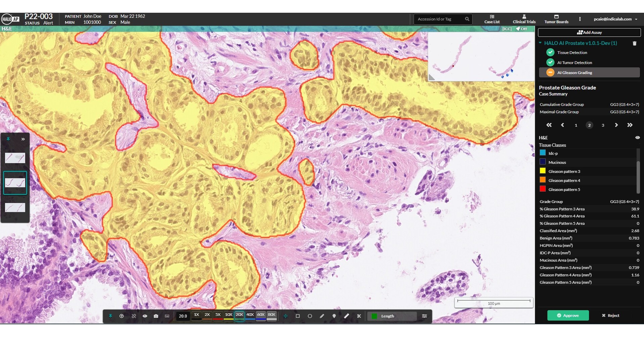Image resolution: width=644 pixels, height=337 pixels.
Task: Select the ellipse annotation tool
Action: [x=310, y=316]
